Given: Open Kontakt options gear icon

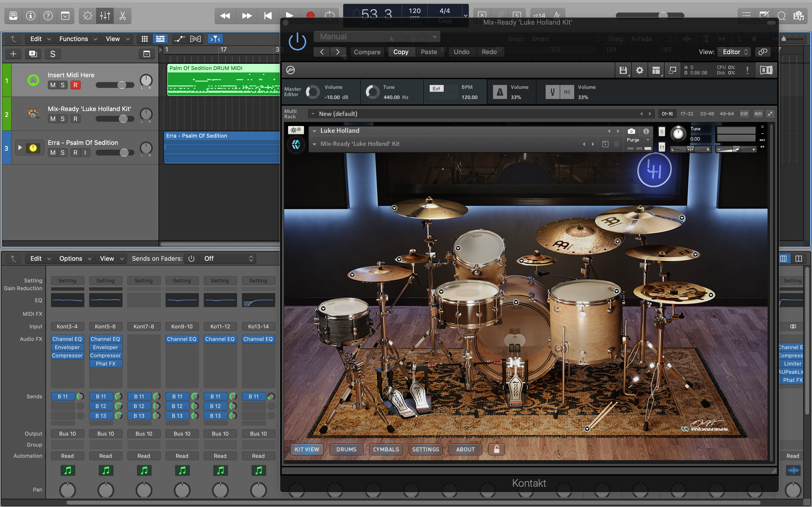Looking at the screenshot, I should click(639, 70).
